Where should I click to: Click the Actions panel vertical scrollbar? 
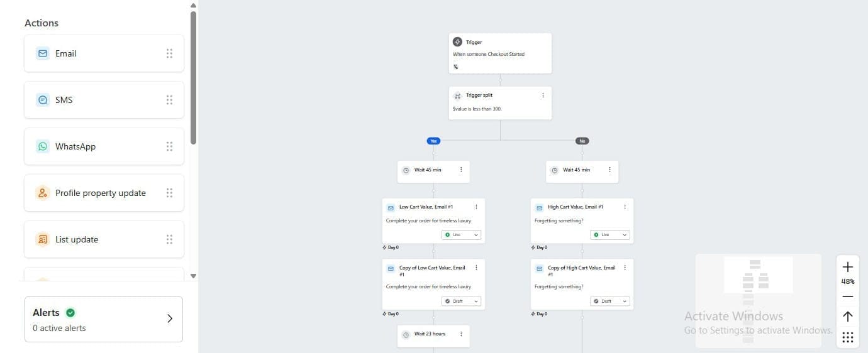193,75
